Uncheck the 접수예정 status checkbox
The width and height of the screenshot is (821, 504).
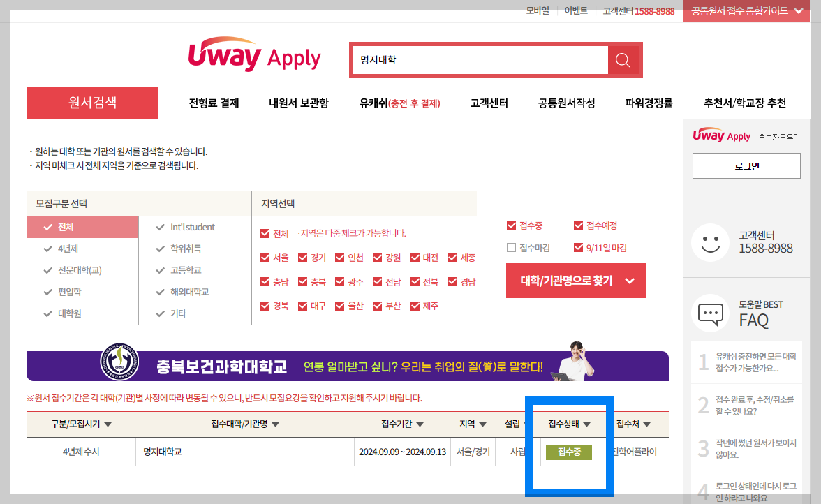click(579, 225)
